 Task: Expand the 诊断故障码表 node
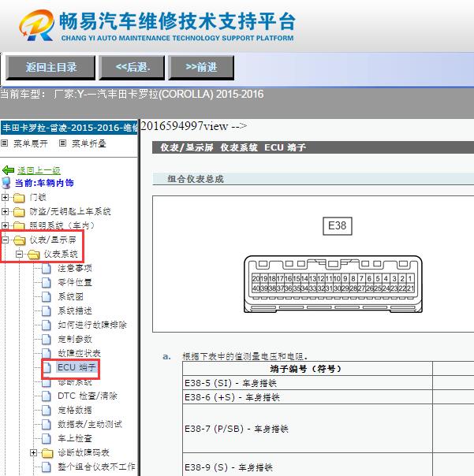click(33, 452)
